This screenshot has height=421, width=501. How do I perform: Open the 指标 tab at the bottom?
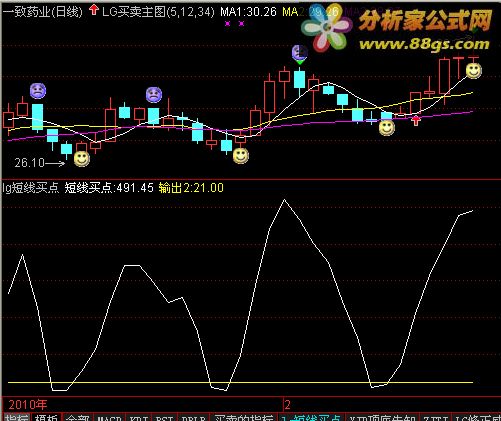point(16,417)
